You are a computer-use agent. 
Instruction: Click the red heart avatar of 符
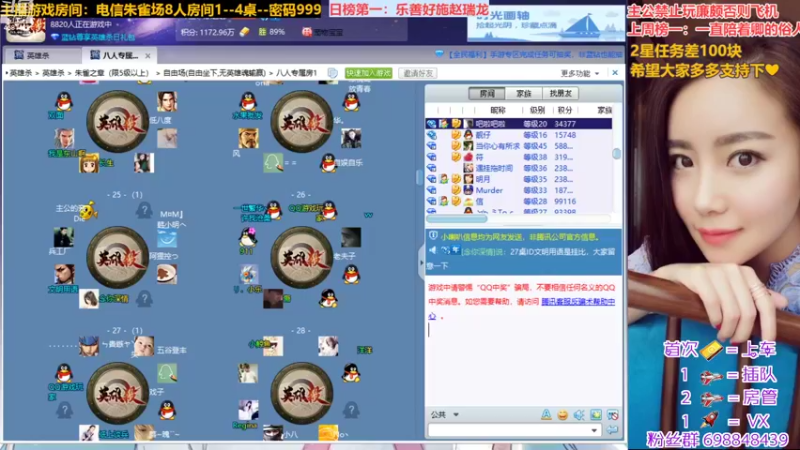pyautogui.click(x=468, y=157)
